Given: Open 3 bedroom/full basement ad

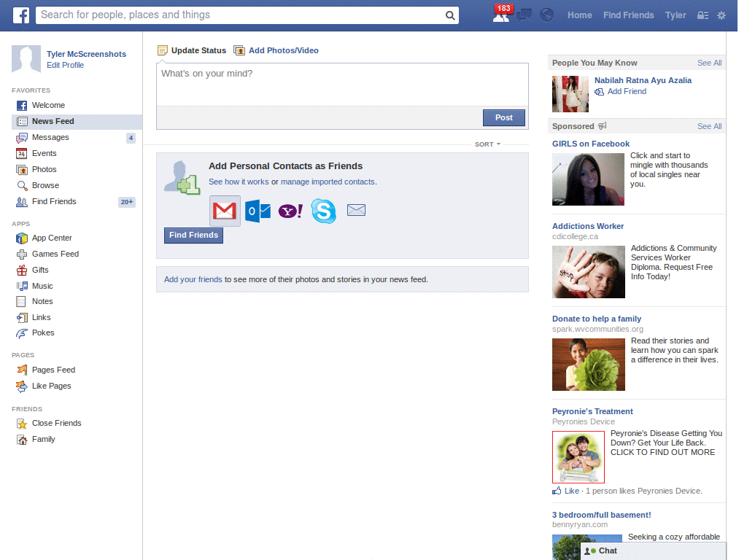Looking at the screenshot, I should pos(601,516).
